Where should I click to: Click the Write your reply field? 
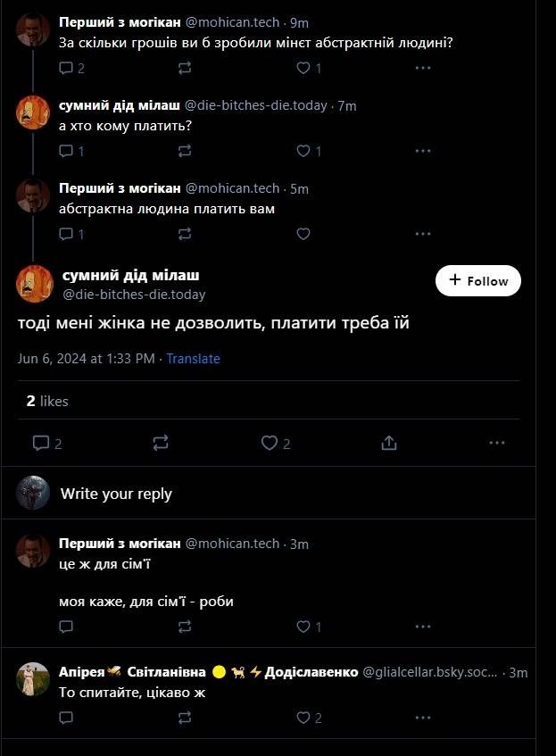[116, 494]
